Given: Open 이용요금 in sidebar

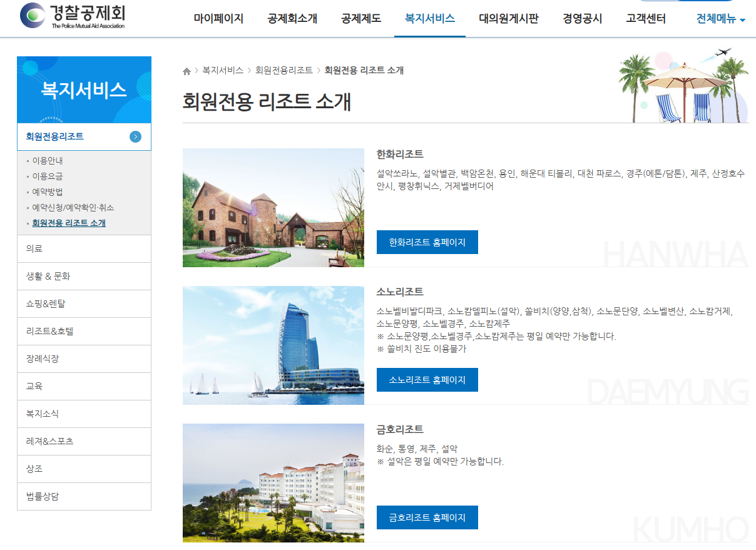Looking at the screenshot, I should click(x=48, y=176).
